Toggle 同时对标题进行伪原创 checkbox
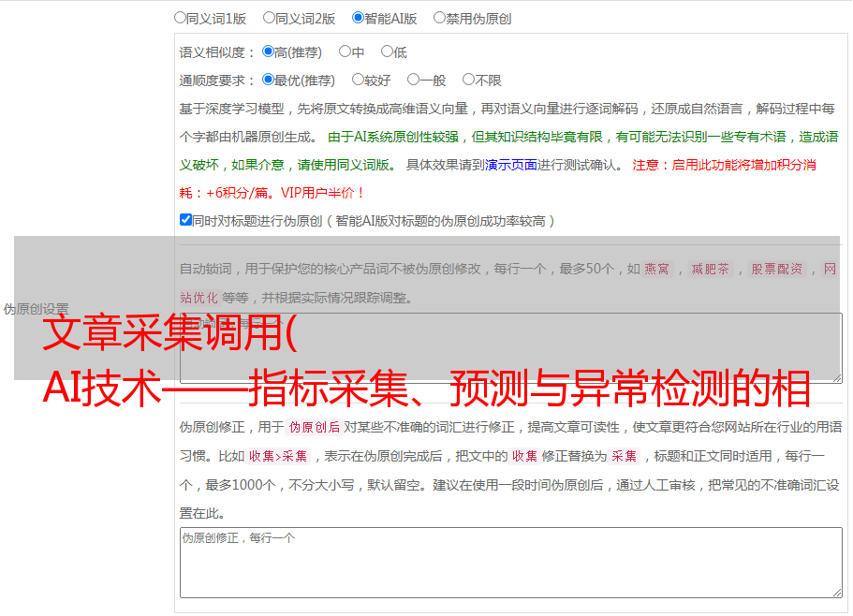Image resolution: width=853 pixels, height=616 pixels. 185,220
